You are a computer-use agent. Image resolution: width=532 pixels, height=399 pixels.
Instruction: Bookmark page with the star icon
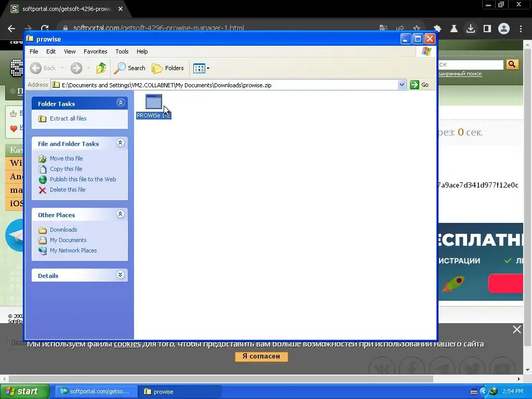(417, 29)
